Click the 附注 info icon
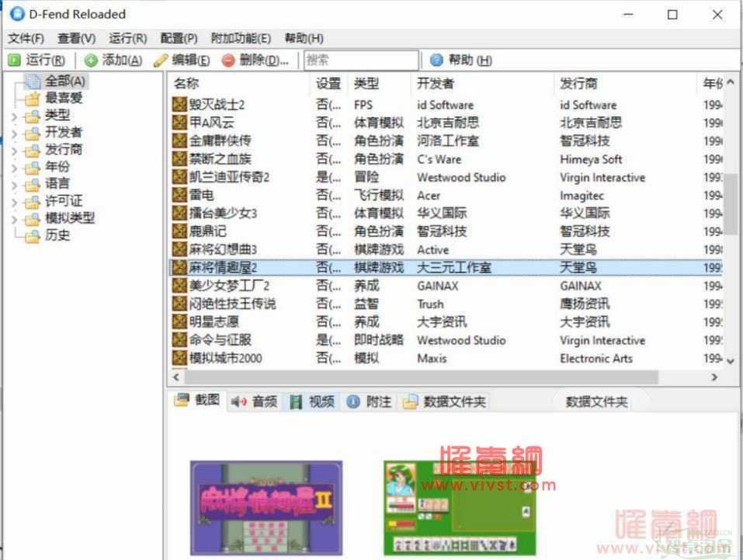743x560 pixels. (x=353, y=401)
